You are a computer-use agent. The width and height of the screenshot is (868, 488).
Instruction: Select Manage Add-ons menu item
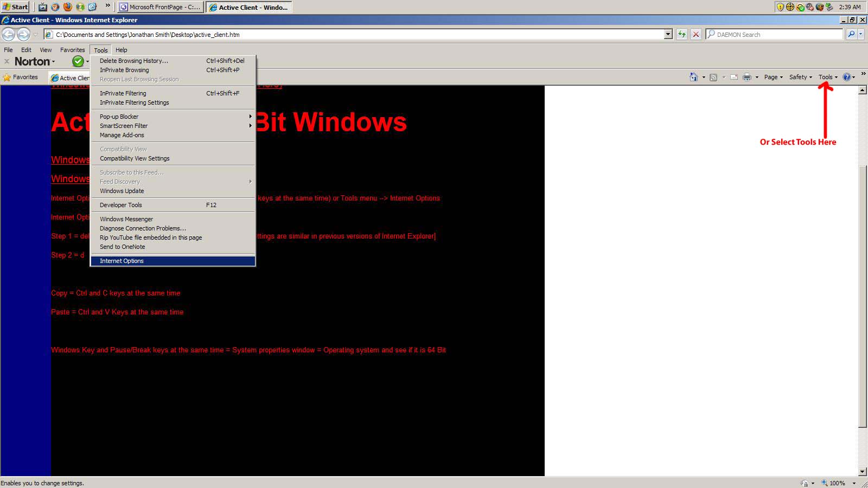(122, 135)
